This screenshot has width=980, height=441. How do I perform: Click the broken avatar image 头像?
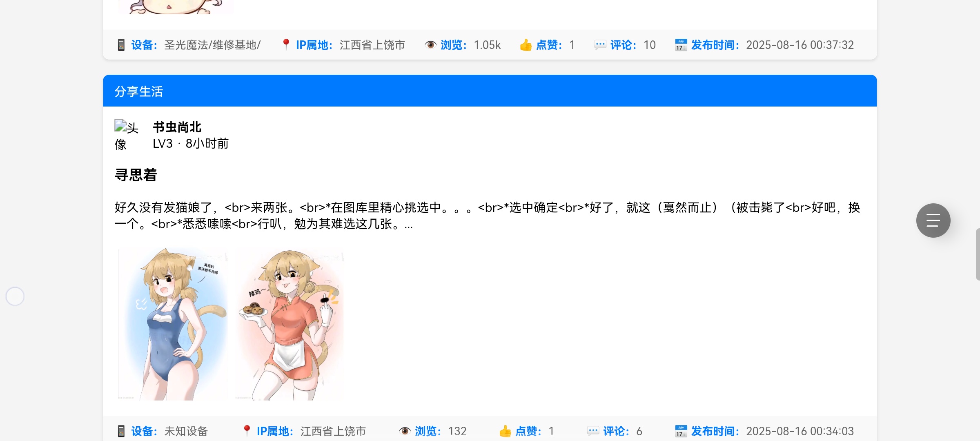127,136
